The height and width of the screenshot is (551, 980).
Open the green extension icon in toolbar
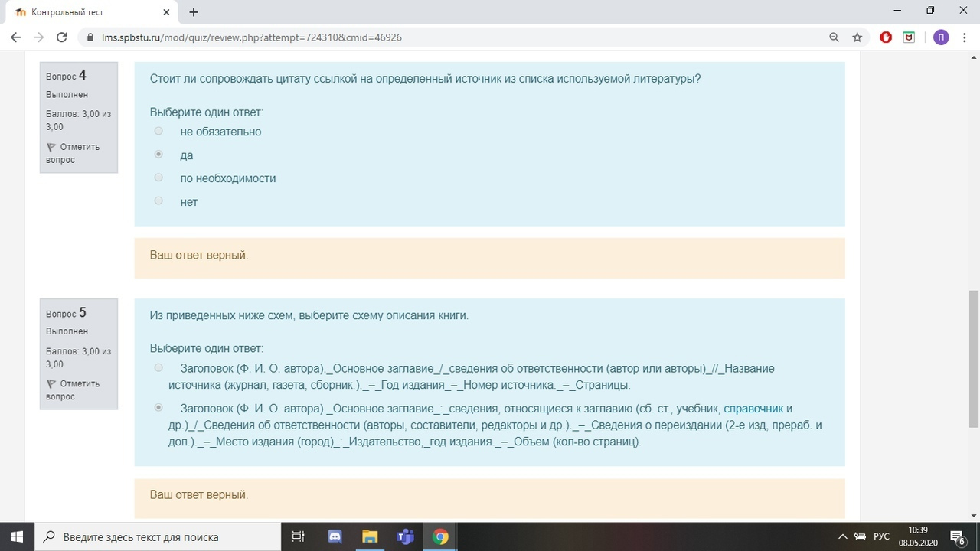909,37
